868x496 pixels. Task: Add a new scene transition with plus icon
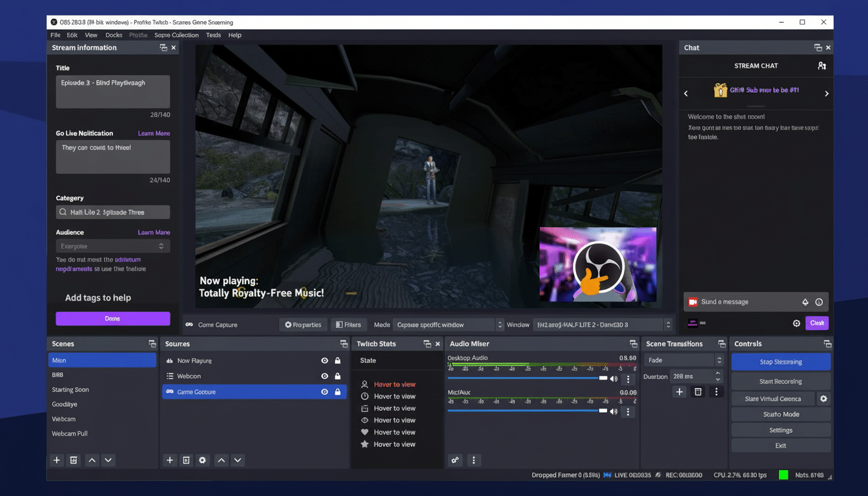(679, 391)
